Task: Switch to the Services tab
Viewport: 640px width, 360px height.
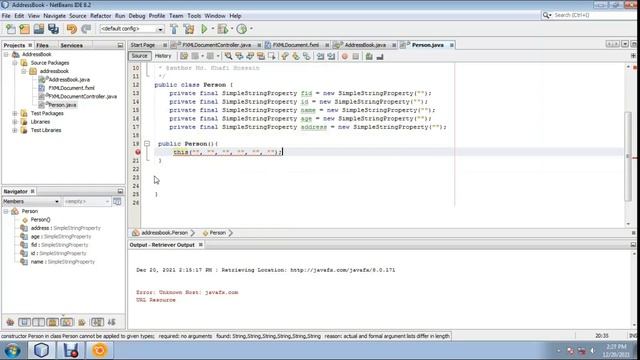Action: click(x=71, y=45)
